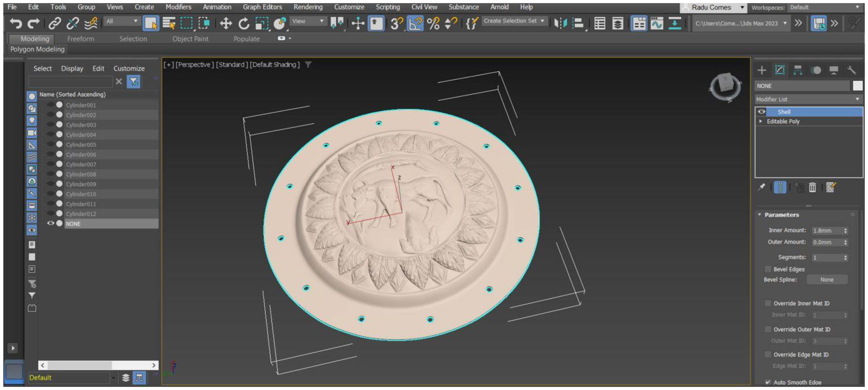Remove modifier with the trash icon

[x=813, y=187]
